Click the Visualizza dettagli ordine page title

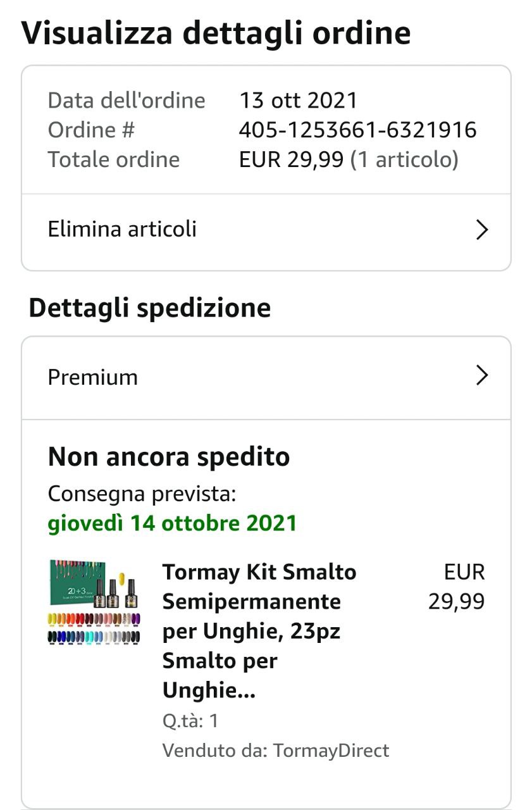pyautogui.click(x=216, y=33)
